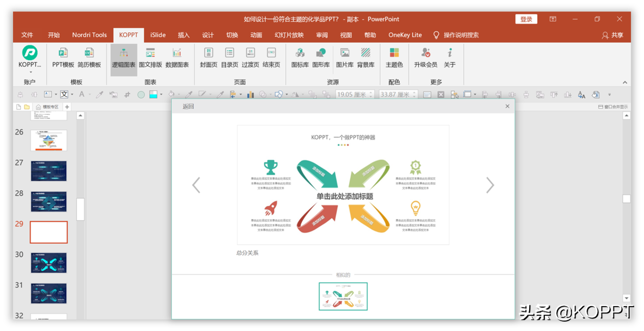Screen dimensions: 644x331
Task: Switch to the 插入 tab
Action: coord(184,35)
